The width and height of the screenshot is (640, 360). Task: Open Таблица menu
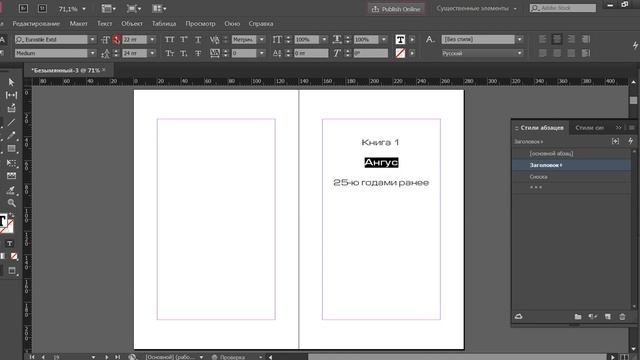pyautogui.click(x=164, y=24)
